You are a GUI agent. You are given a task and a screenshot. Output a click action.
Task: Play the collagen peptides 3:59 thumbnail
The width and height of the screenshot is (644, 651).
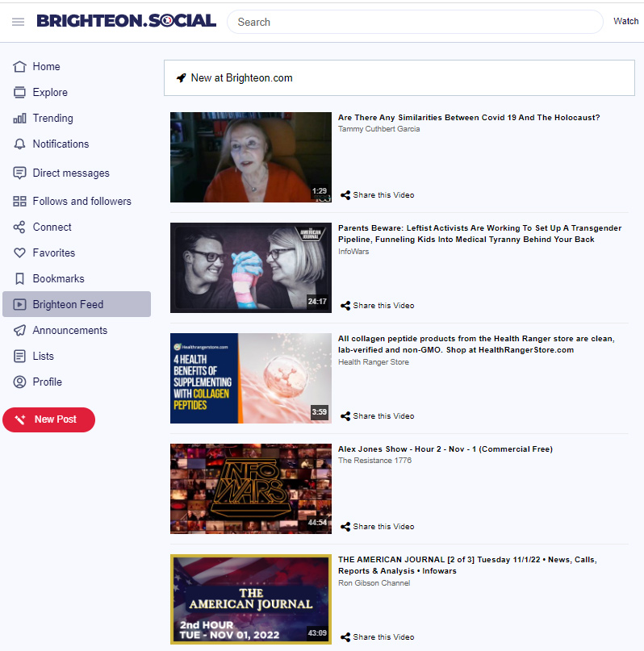(251, 378)
